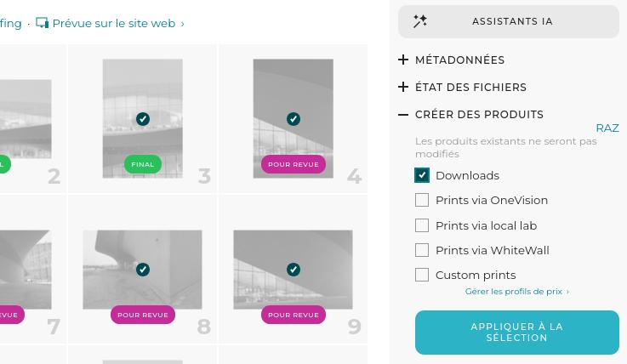Click the FINAL badge on photo 3
Viewport: 627px width, 364px height.
(143, 165)
